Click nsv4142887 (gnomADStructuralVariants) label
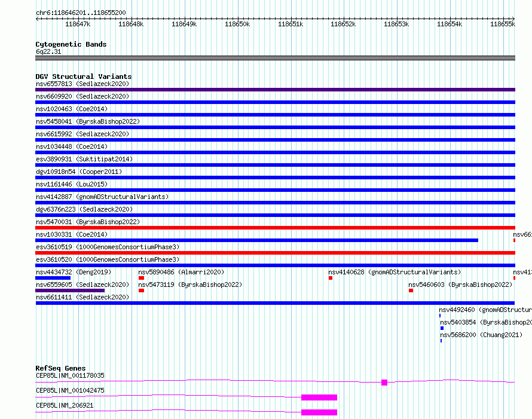 [102, 197]
